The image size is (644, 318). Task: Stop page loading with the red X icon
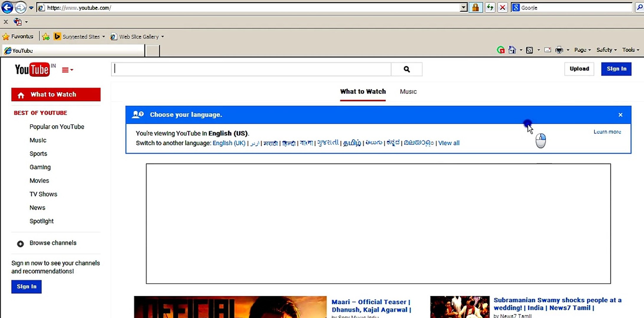(503, 7)
